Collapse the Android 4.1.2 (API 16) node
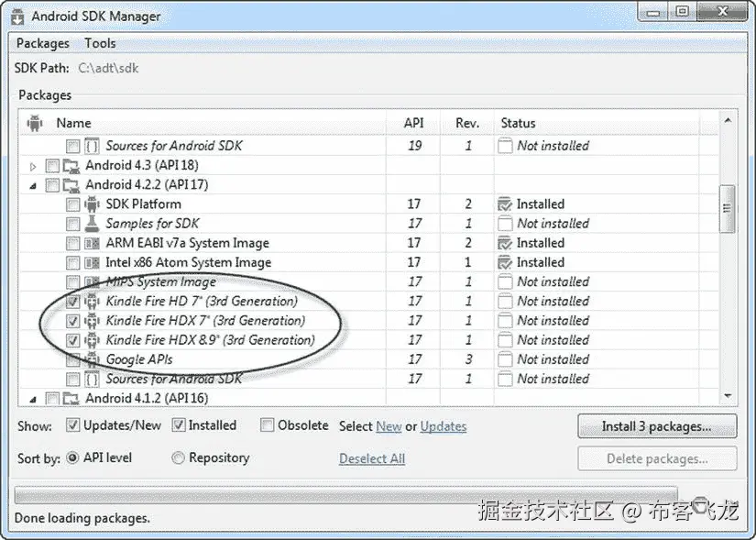 tap(33, 399)
